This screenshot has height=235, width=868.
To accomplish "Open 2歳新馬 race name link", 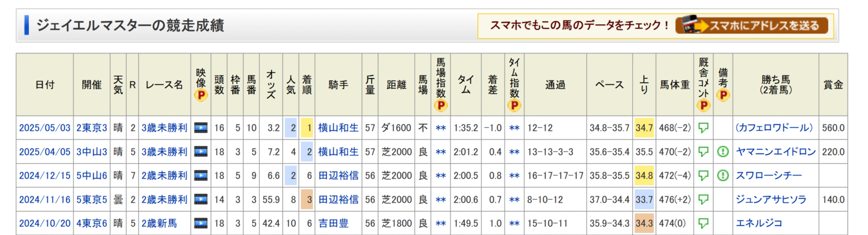I will (159, 223).
